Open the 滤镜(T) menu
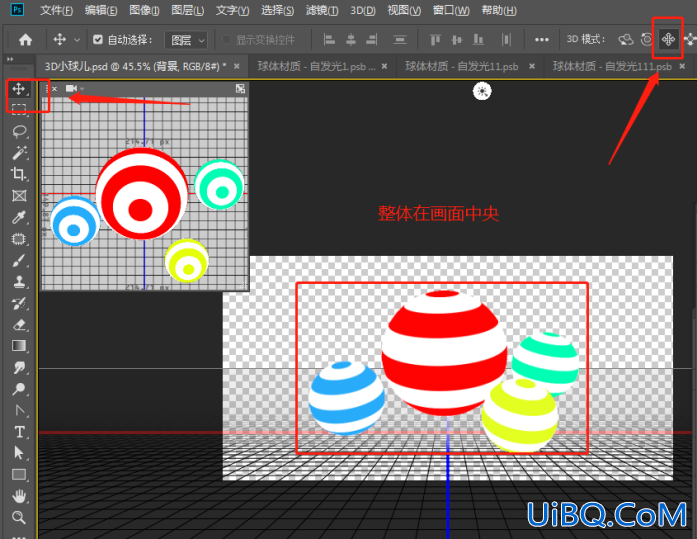 tap(322, 10)
